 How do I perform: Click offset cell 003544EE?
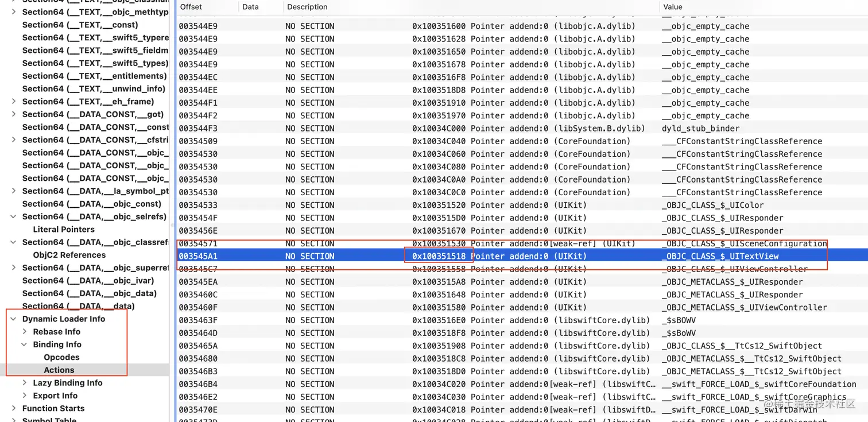pos(198,90)
